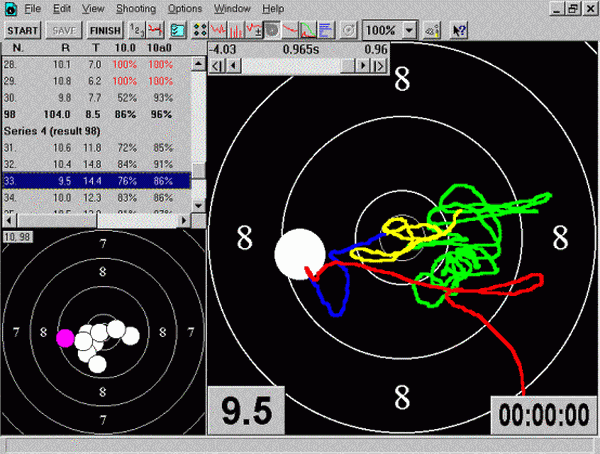Click the 10, 98 label above small target

18,237
